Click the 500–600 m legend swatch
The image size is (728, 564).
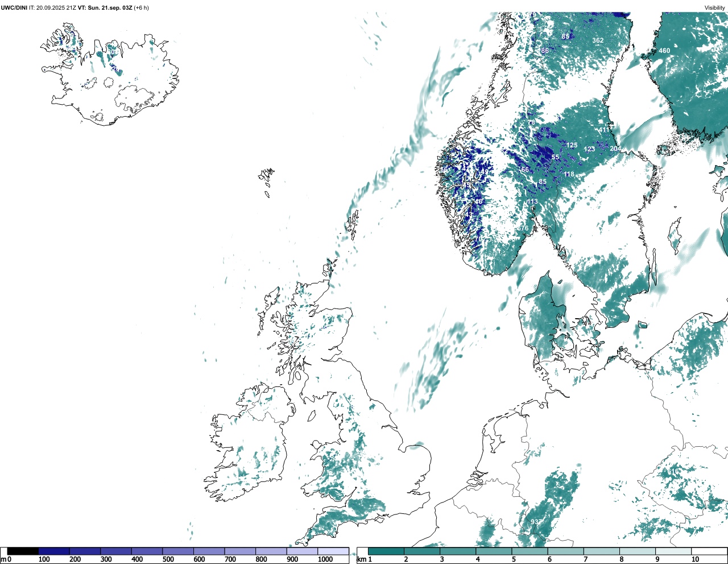178,551
